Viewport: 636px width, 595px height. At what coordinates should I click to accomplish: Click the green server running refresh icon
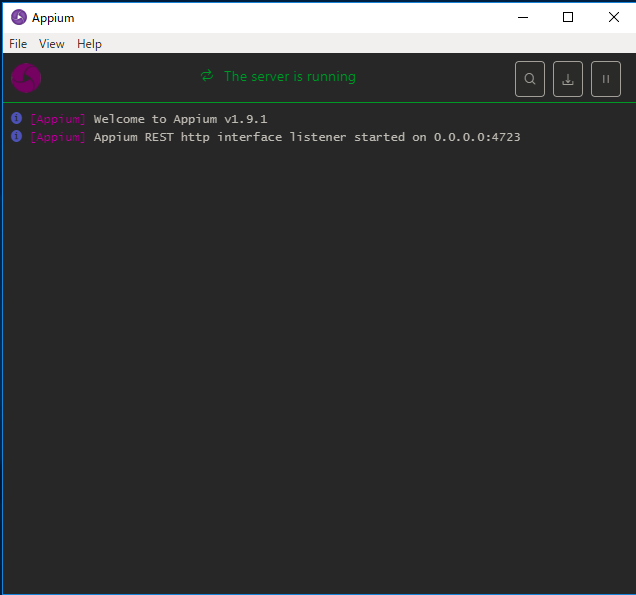click(207, 76)
